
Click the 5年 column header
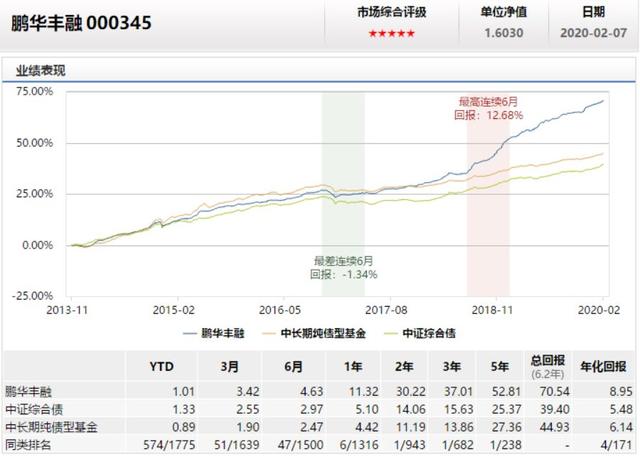coord(500,366)
